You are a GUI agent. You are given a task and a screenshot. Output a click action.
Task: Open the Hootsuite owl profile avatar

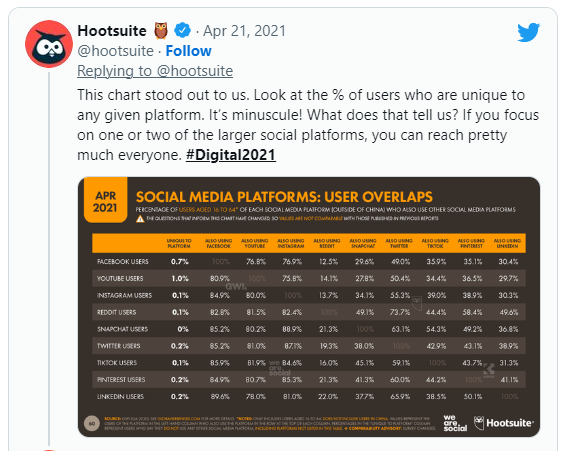click(49, 44)
